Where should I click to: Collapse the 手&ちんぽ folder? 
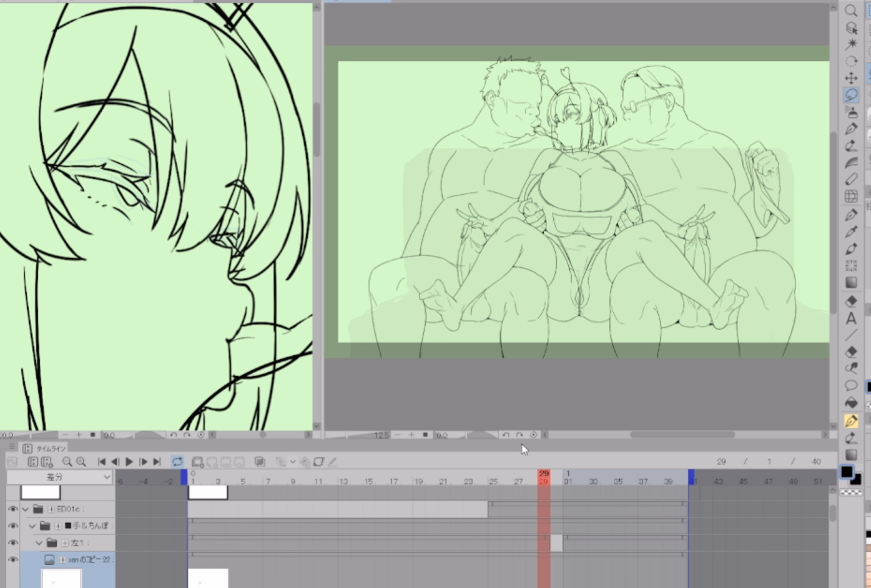pos(32,526)
